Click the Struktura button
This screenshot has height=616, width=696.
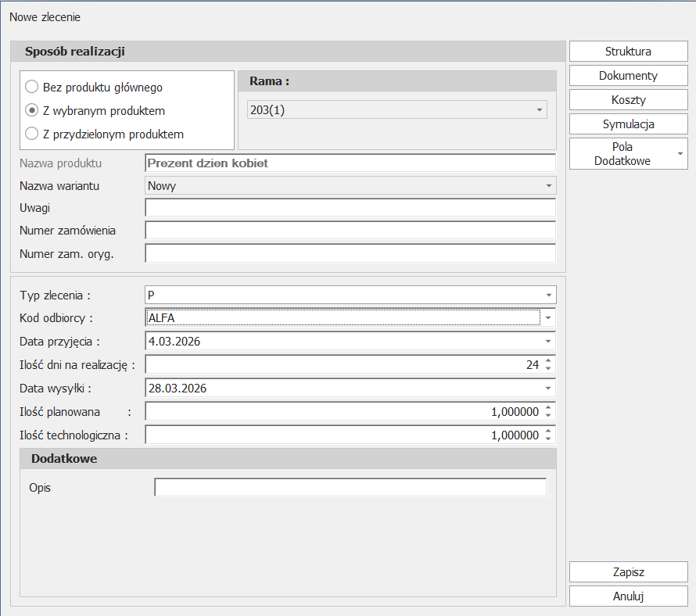pos(628,52)
